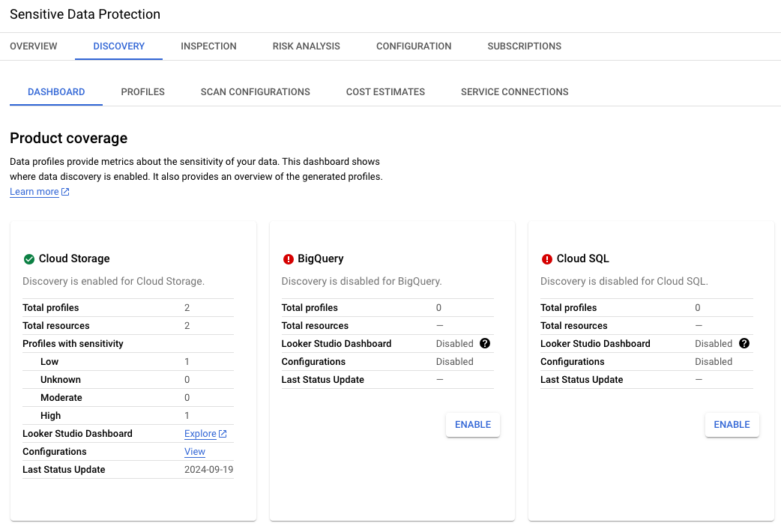Image resolution: width=781 pixels, height=532 pixels.
Task: Click Last Status Update label in BigQuery card
Action: click(323, 380)
